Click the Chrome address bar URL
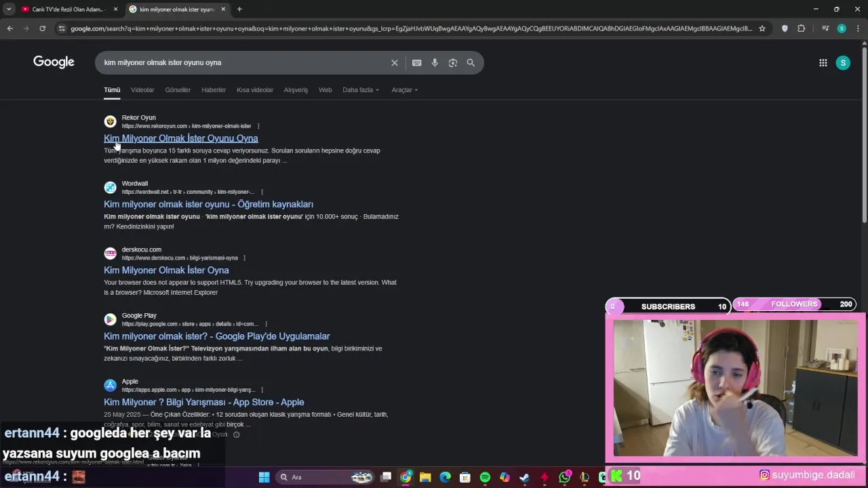The width and height of the screenshot is (868, 488). 411,28
